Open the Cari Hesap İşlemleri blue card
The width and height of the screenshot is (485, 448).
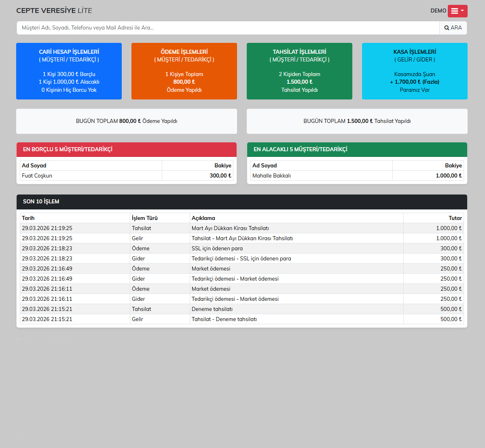coord(69,71)
